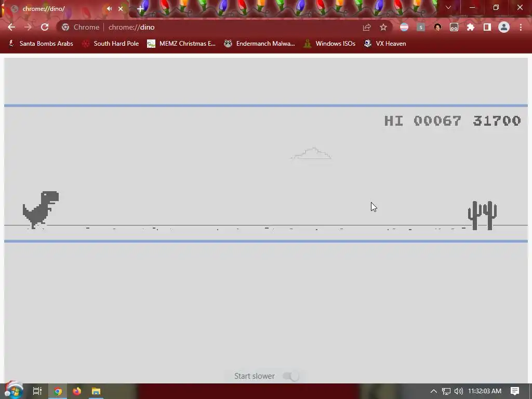Click the Chrome site info chip

click(81, 27)
